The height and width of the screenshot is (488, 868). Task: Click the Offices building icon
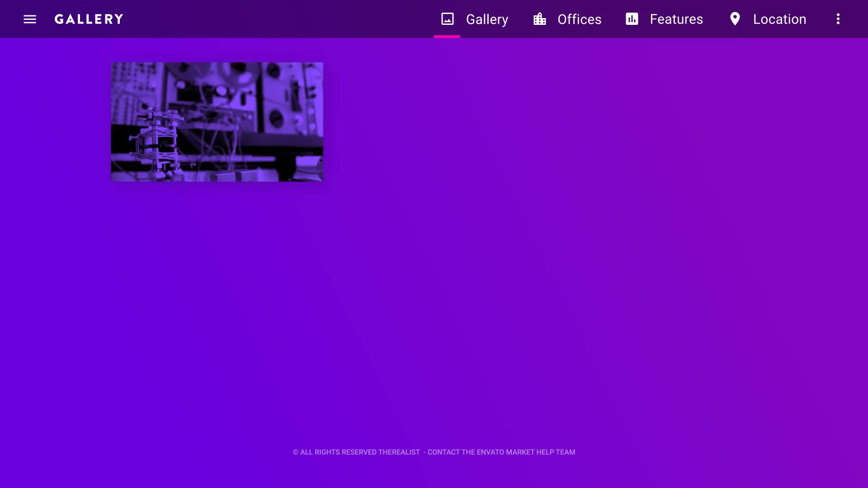click(x=540, y=19)
